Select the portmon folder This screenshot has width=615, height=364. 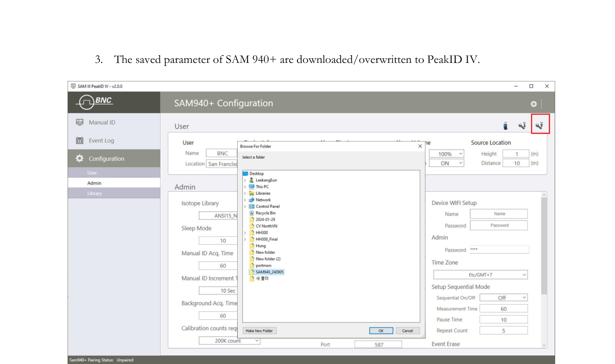tap(260, 266)
